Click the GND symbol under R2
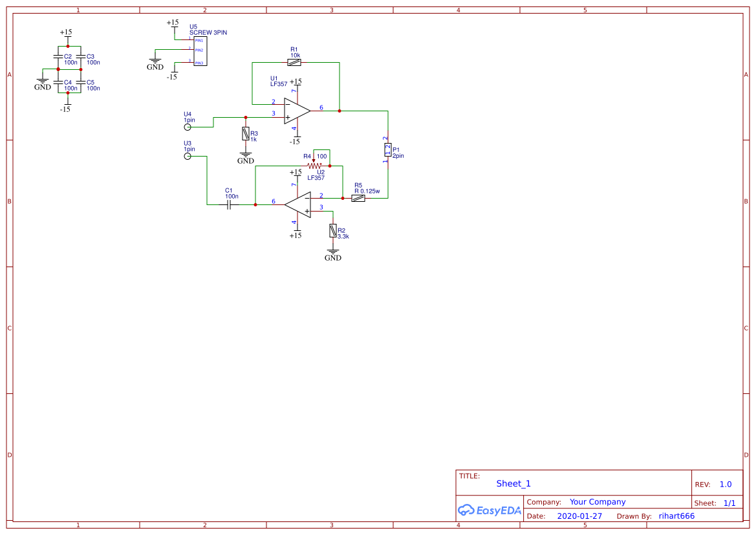Screen dimensions: 756x535 [x=332, y=252]
